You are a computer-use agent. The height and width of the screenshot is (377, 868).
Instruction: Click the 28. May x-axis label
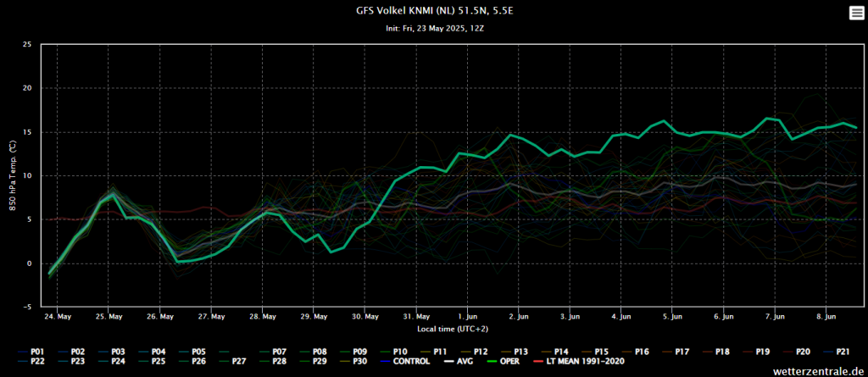click(x=263, y=317)
